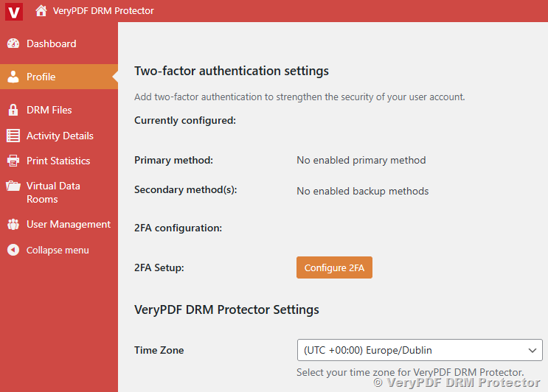Image resolution: width=548 pixels, height=392 pixels.
Task: Select Print Statistics menu entry
Action: click(58, 161)
